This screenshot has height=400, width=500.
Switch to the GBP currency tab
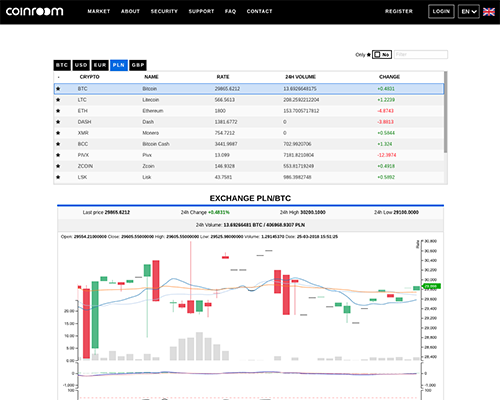(x=138, y=65)
